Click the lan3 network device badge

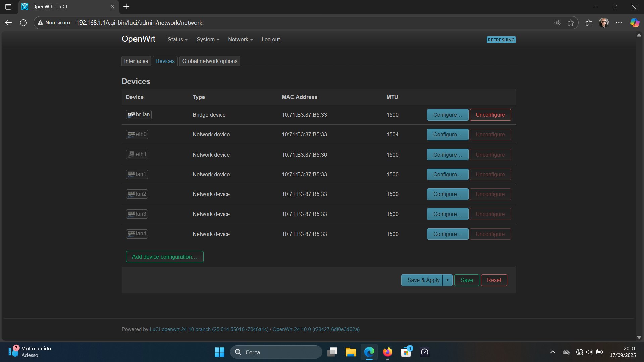[137, 214]
